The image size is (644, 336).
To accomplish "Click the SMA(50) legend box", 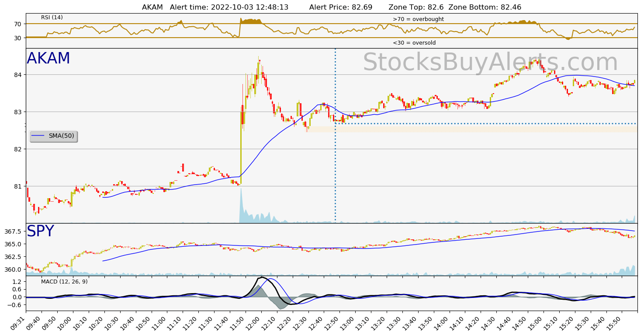I will (54, 136).
